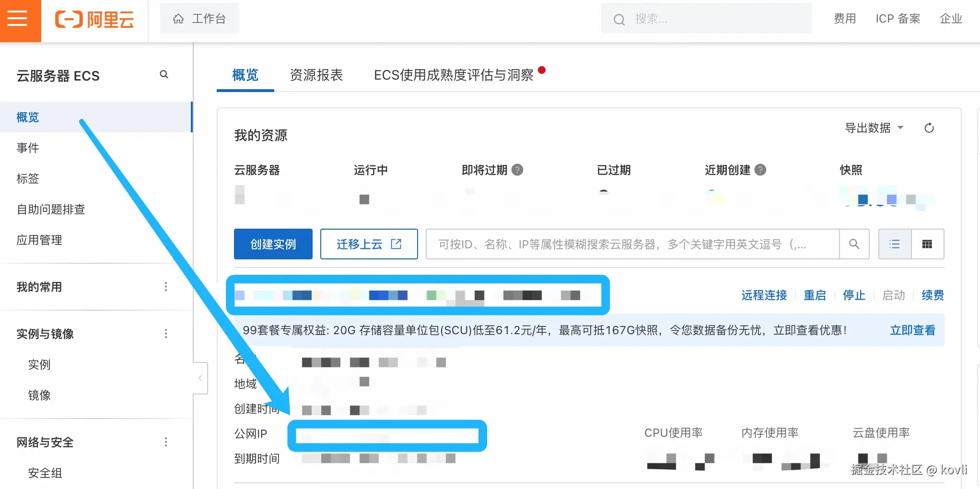The image size is (980, 489).
Task: Click the 云服务器 resource label
Action: tap(257, 170)
